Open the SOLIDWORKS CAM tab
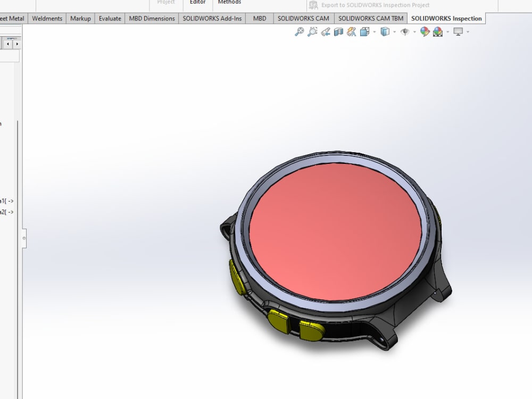Screen dimensions: 532x399 coord(303,18)
